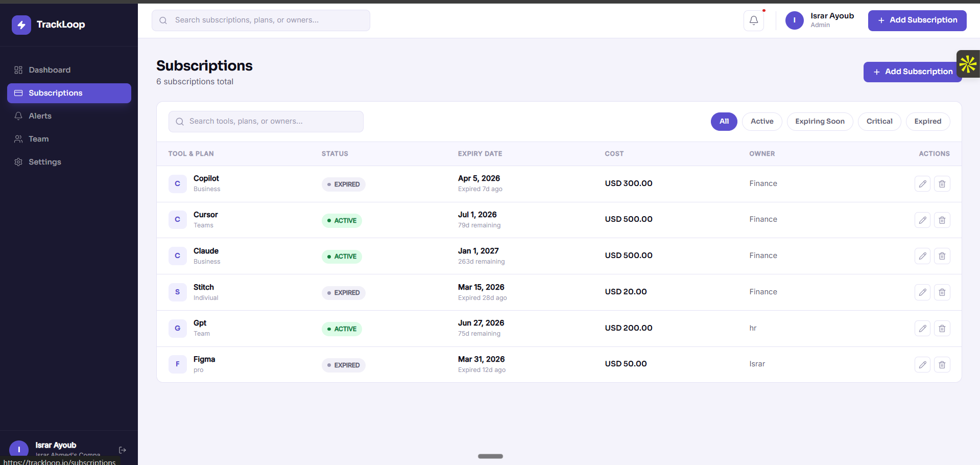
Task: Click the Claude tool name
Action: tap(206, 251)
